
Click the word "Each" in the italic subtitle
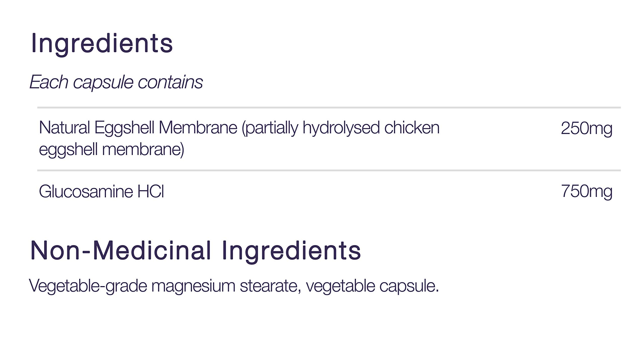click(49, 82)
